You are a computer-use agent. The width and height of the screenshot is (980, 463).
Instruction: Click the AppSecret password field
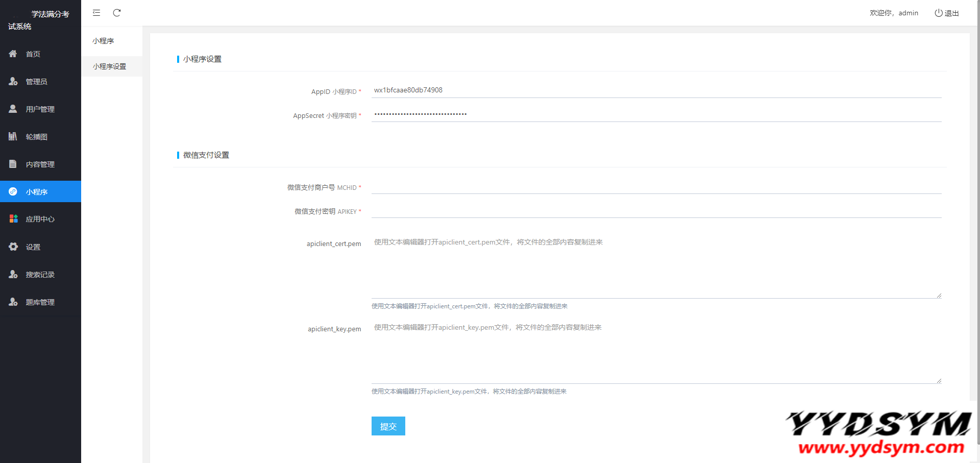point(656,114)
